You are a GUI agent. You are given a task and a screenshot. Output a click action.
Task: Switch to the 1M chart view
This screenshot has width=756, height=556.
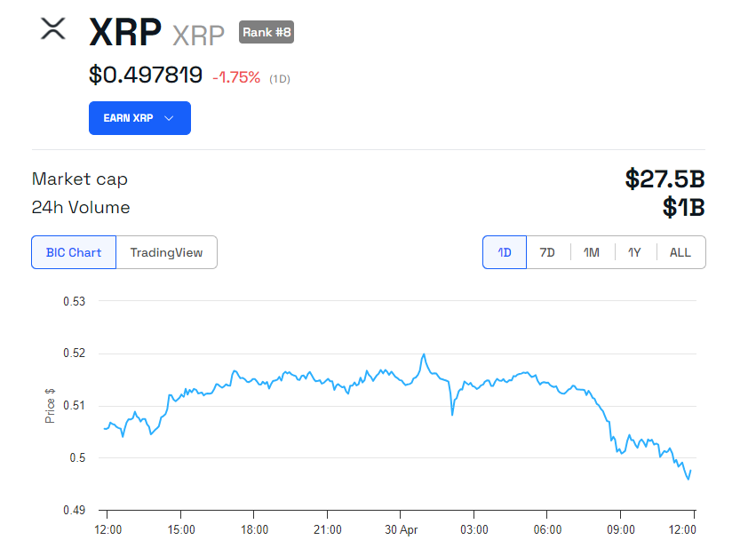(x=591, y=252)
